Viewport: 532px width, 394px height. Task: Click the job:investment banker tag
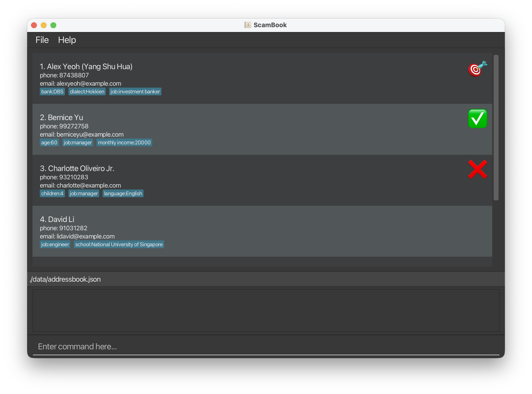tap(135, 92)
